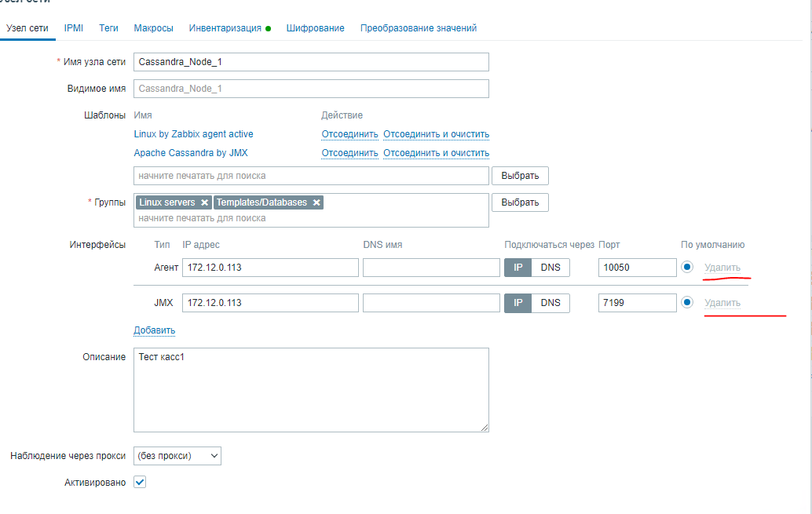Click Выбрать button next to templates search
This screenshot has width=812, height=514.
(x=520, y=175)
